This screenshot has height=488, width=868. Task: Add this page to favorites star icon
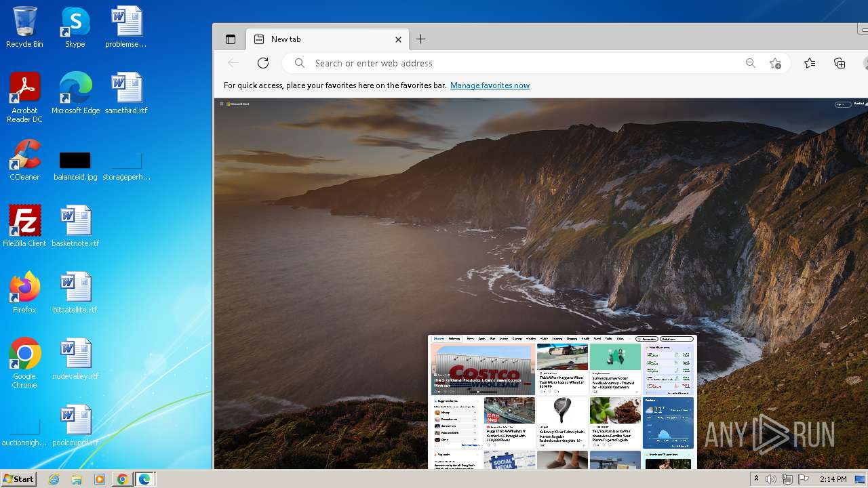pos(775,63)
